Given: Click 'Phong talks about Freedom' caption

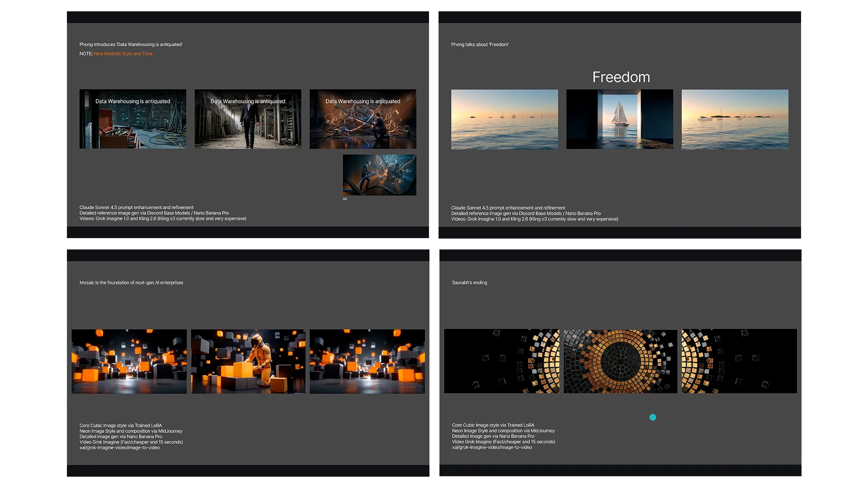Looking at the screenshot, I should click(480, 44).
